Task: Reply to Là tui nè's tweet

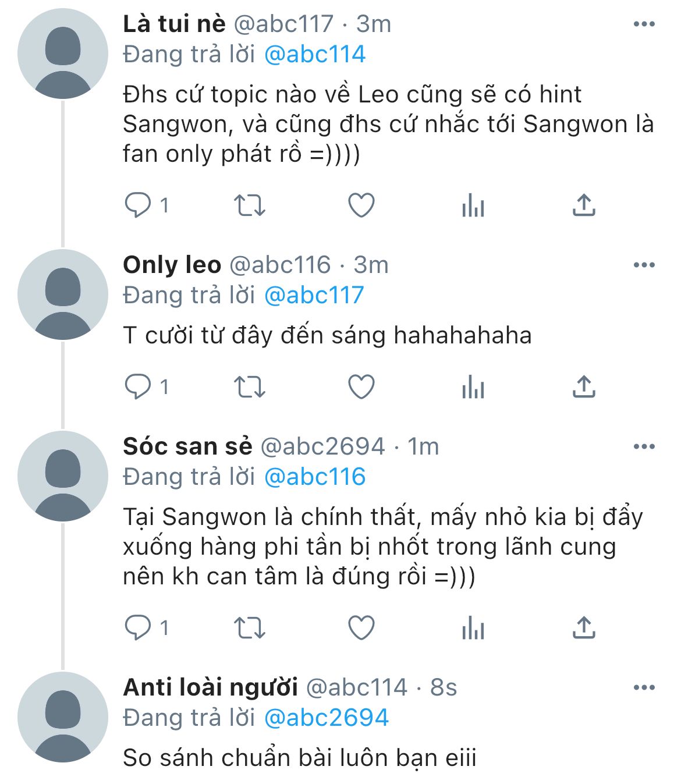Action: pyautogui.click(x=138, y=205)
